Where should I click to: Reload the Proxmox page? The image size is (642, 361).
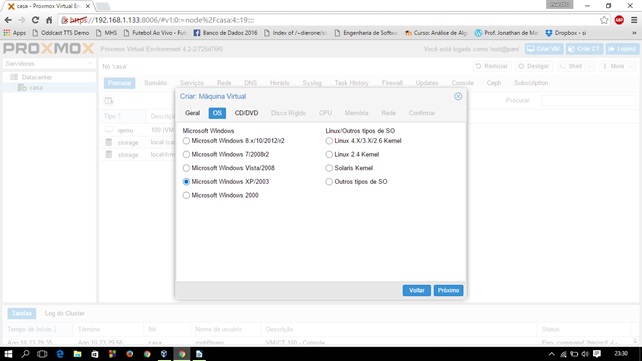(35, 20)
